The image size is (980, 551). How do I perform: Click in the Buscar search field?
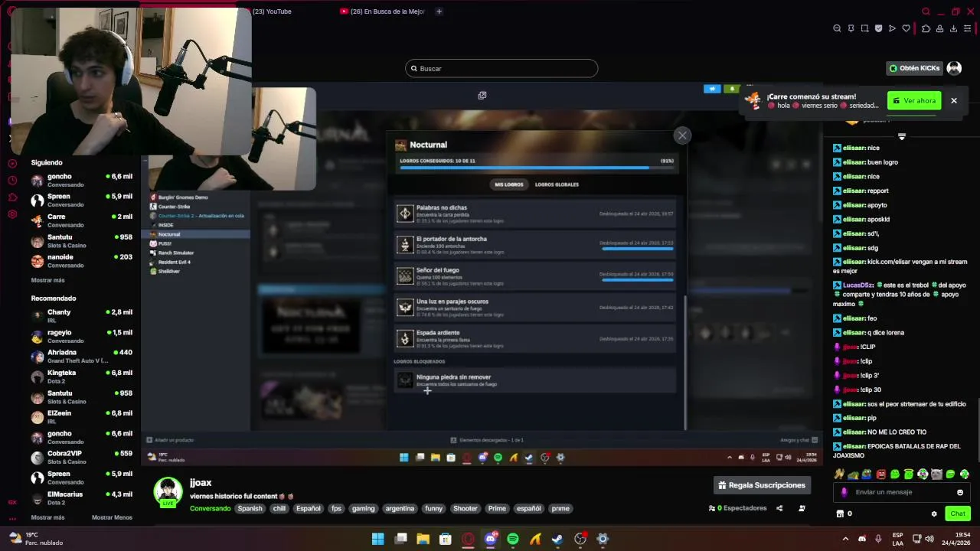[501, 68]
